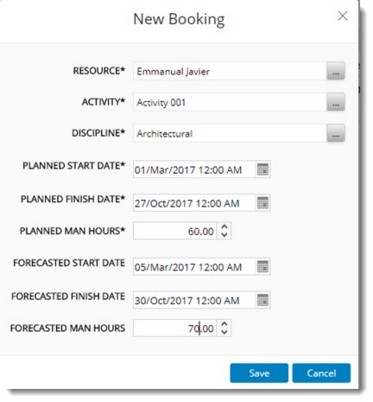373x402 pixels.
Task: Open the Activity lookup ellipsis button
Action: [x=336, y=102]
